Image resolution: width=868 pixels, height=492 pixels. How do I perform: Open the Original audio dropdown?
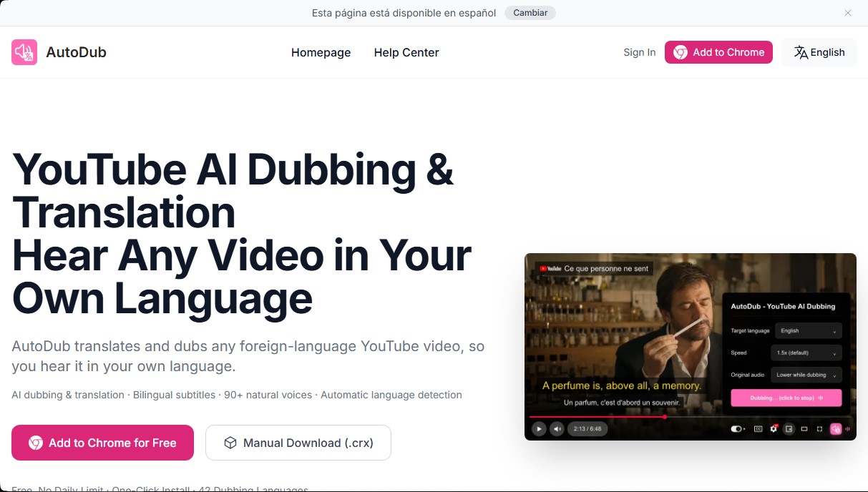tap(806, 375)
